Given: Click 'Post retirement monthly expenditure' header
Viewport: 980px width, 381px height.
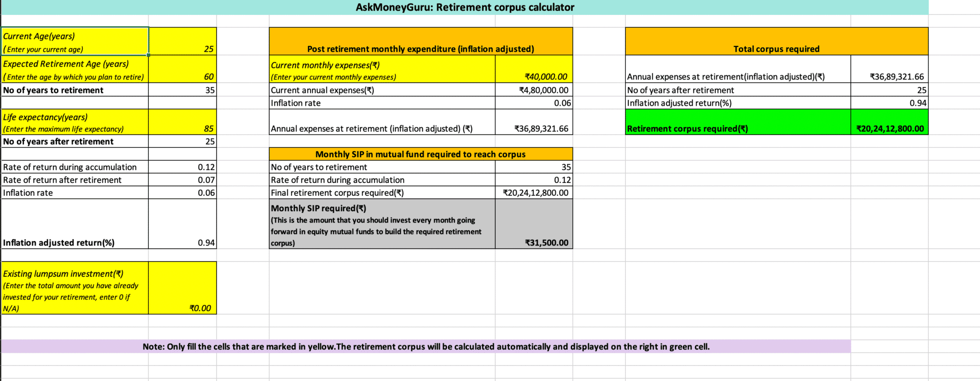Looking at the screenshot, I should pyautogui.click(x=421, y=41).
